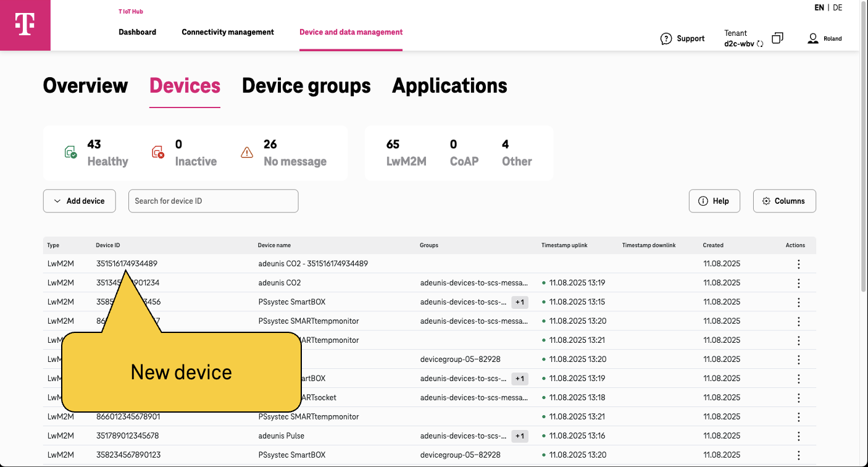Open the Roland profile icon
This screenshot has width=868, height=467.
click(x=812, y=38)
